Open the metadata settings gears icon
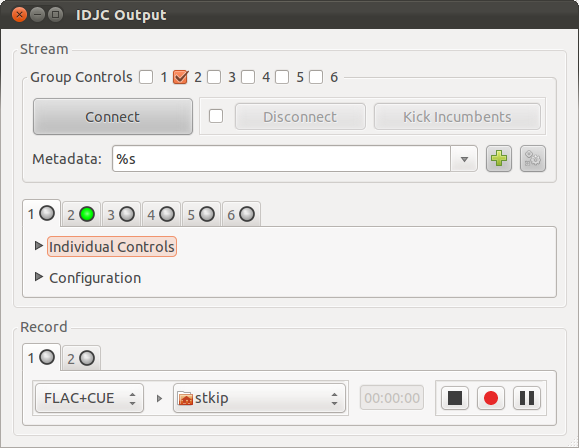 coord(532,159)
